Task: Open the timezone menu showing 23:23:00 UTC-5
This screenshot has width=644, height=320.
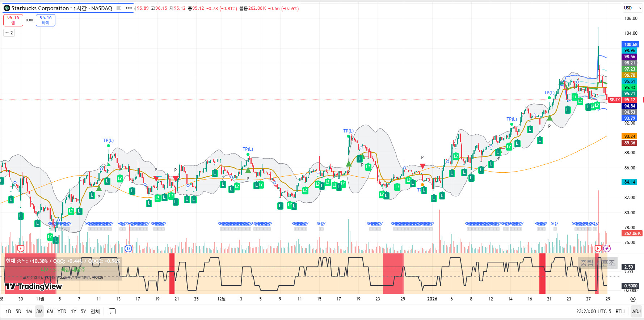Action: (594, 311)
